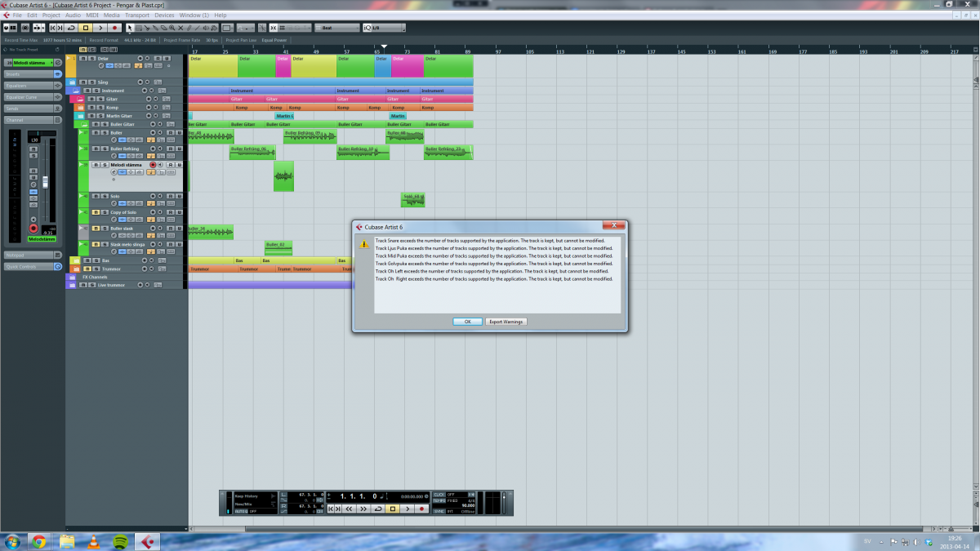Select the Play speaker tool

click(205, 28)
